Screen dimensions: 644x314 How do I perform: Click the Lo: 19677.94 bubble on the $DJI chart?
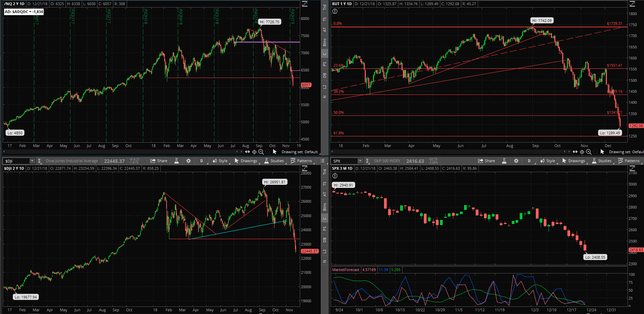(x=26, y=297)
